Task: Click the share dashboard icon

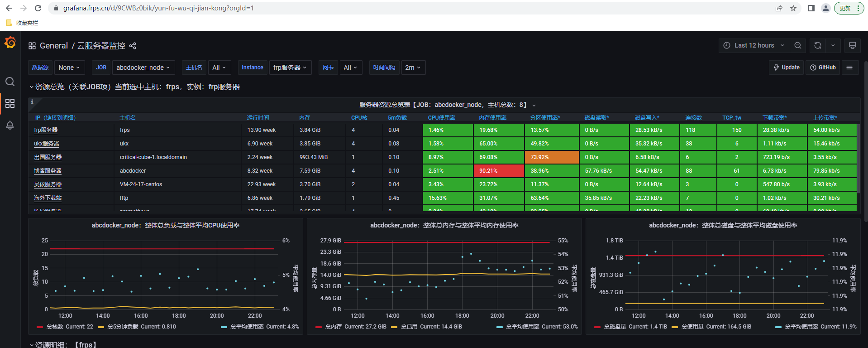Action: pyautogui.click(x=133, y=46)
